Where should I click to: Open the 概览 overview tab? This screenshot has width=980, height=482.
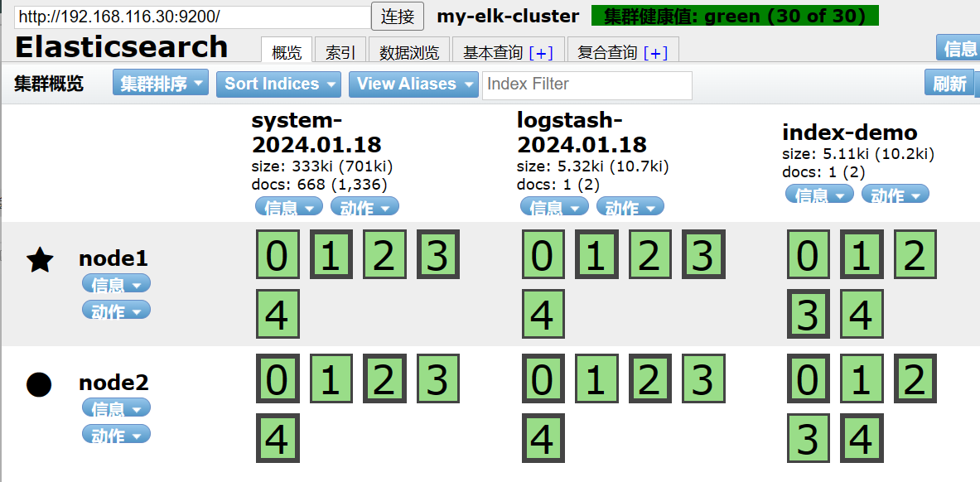pos(287,51)
